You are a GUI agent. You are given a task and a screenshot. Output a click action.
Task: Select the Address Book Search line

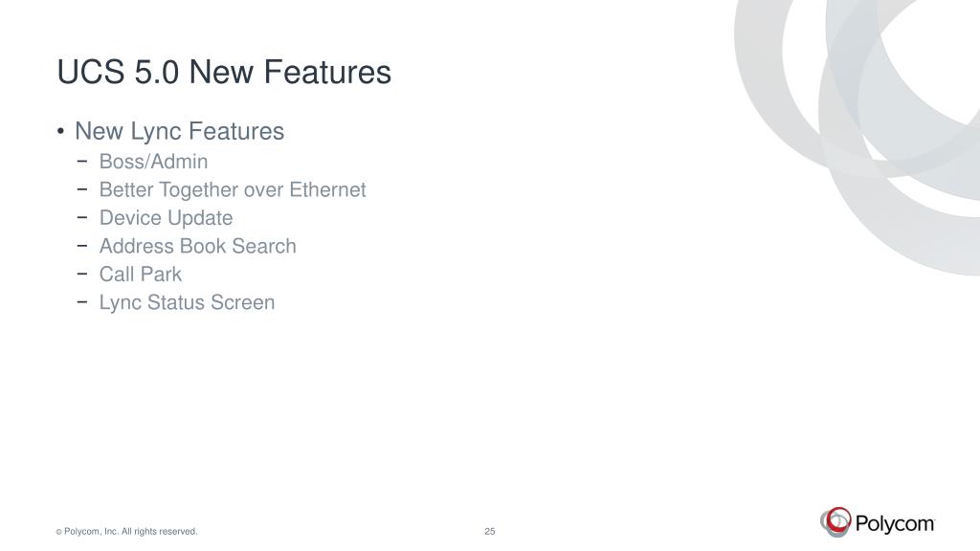197,246
